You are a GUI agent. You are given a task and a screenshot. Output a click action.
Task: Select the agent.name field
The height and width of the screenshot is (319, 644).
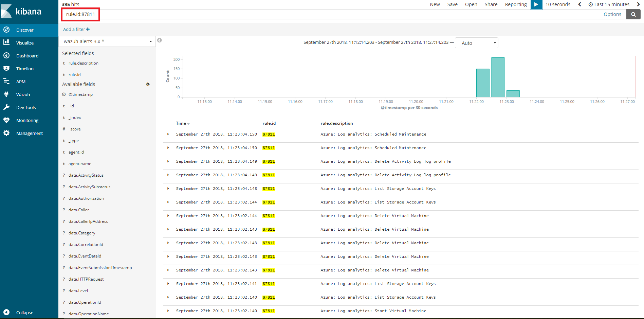coord(80,164)
